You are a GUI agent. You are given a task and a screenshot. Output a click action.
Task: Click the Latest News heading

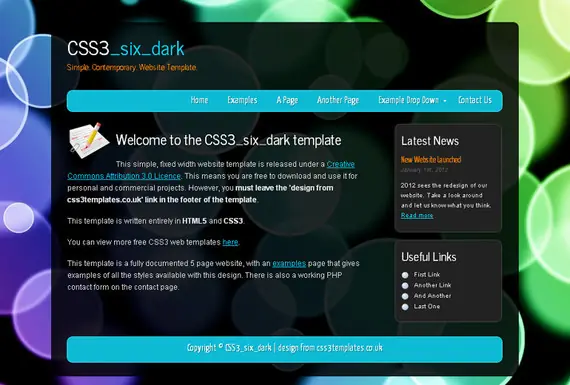[x=430, y=141]
